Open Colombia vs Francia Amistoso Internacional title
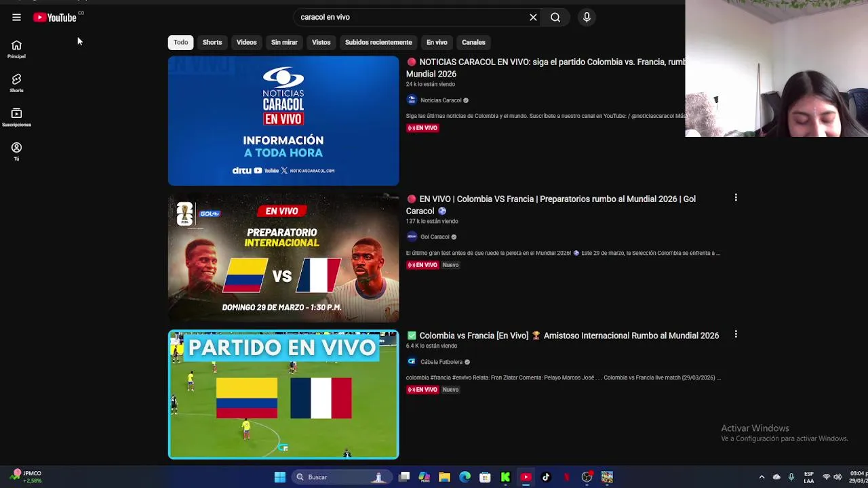 click(x=563, y=335)
